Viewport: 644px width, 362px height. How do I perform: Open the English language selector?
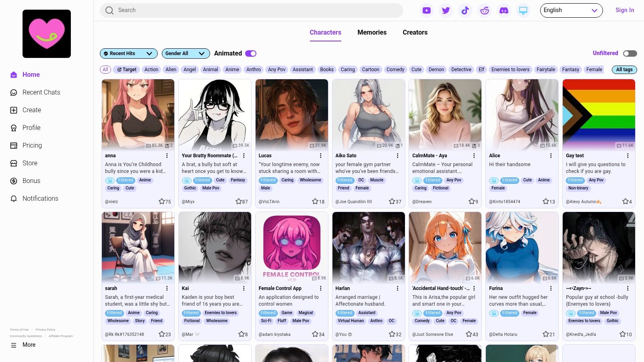571,10
